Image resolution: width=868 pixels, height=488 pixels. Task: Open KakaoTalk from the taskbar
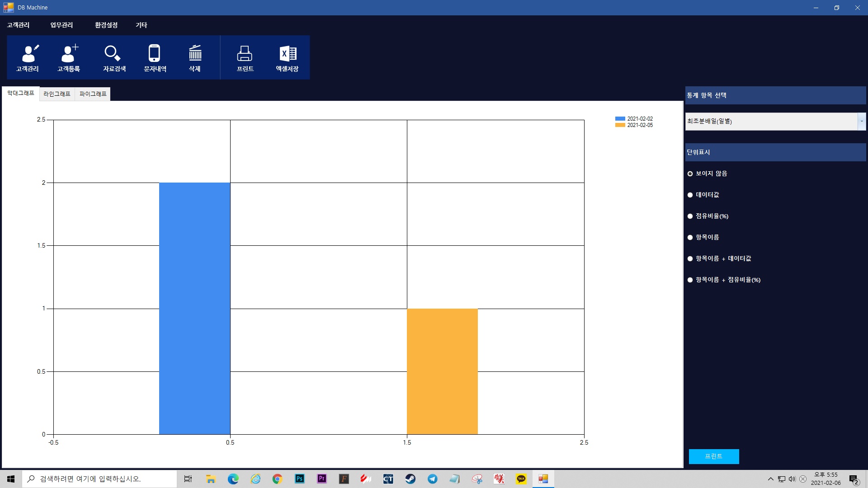coord(521,479)
